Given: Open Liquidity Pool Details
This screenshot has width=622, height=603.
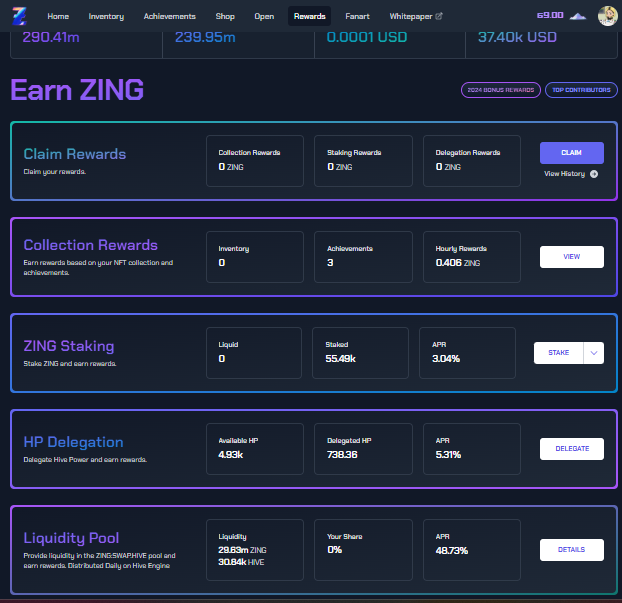Looking at the screenshot, I should click(x=572, y=549).
